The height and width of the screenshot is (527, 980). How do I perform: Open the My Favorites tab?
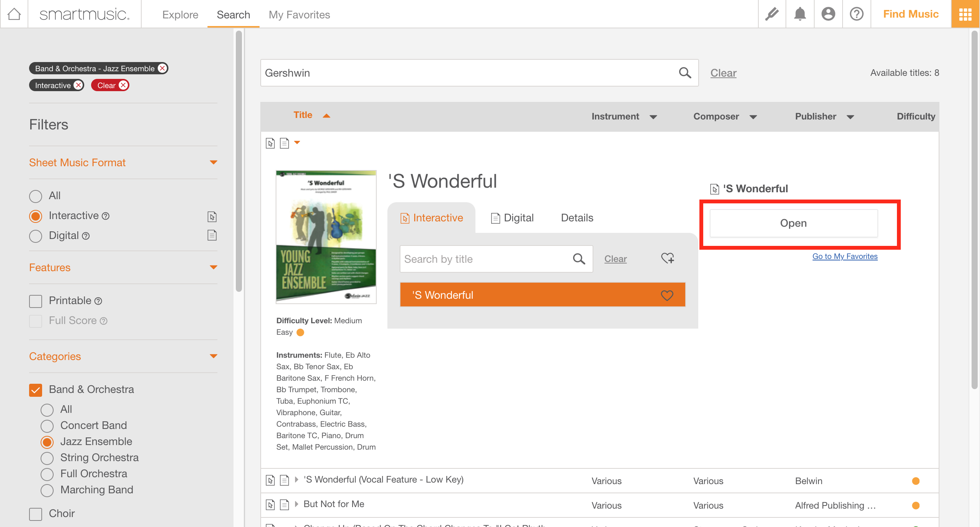coord(299,15)
